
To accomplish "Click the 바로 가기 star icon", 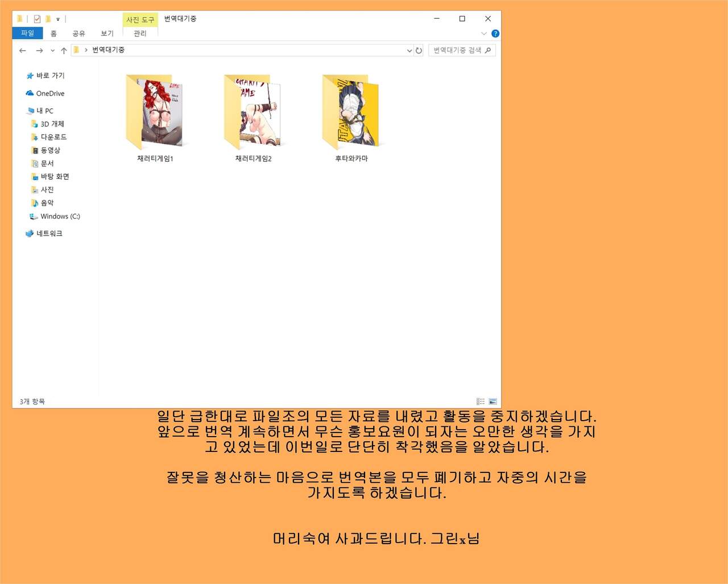I will [30, 76].
